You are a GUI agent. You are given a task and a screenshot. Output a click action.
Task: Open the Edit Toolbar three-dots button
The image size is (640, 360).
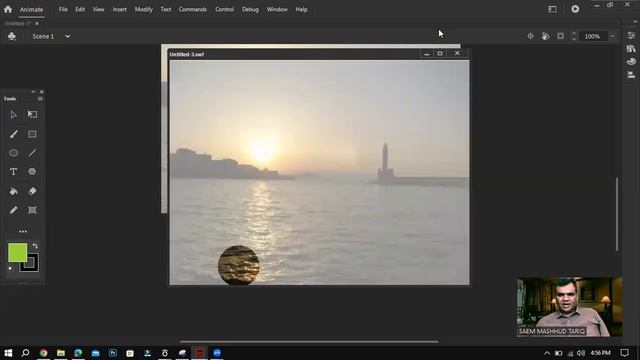pos(23,231)
